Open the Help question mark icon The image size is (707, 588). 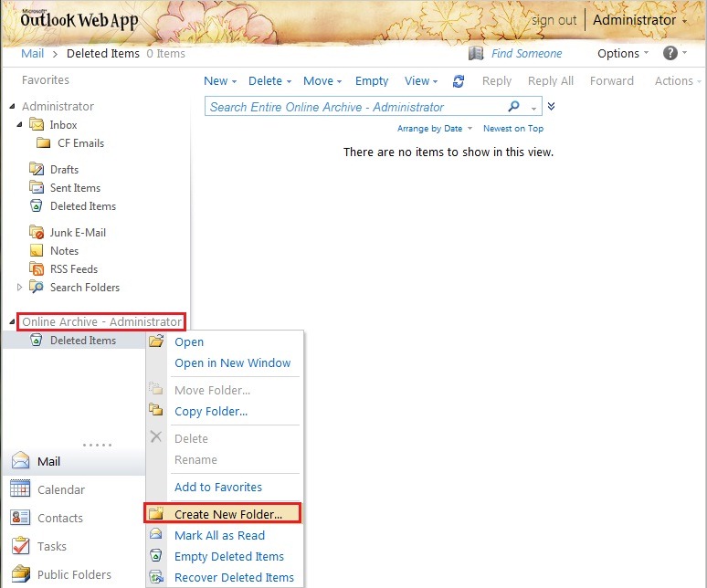(x=670, y=53)
